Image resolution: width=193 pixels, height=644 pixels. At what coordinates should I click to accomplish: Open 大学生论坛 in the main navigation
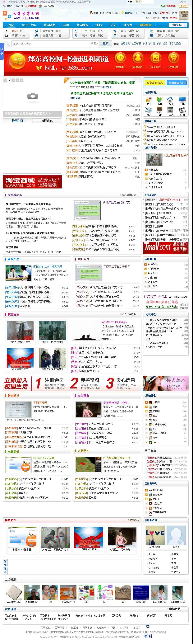point(29,25)
